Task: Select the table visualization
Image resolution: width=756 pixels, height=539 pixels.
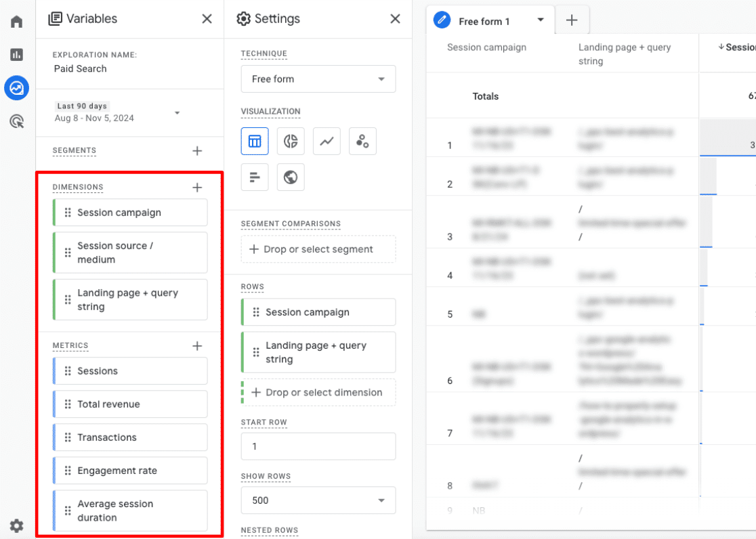Action: (x=255, y=141)
